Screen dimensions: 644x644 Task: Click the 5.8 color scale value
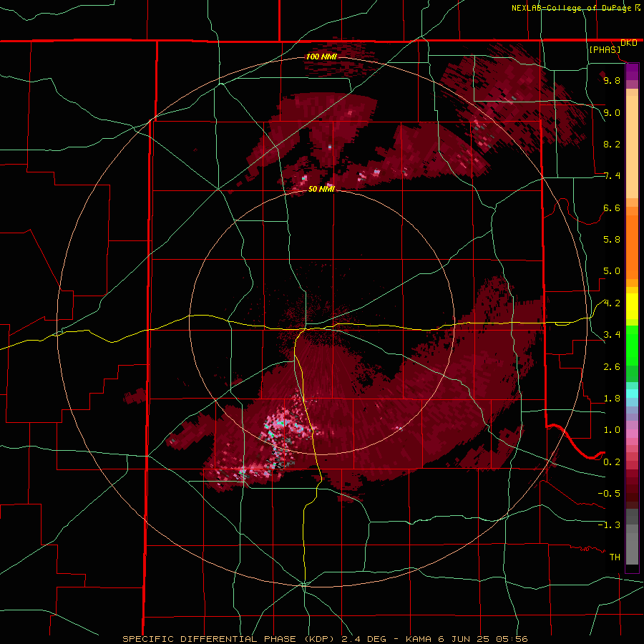point(612,240)
